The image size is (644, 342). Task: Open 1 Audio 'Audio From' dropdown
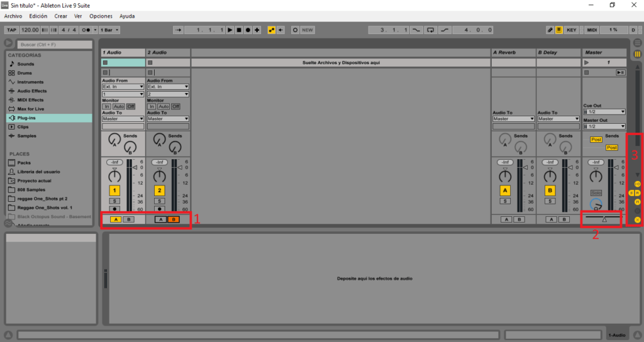(x=123, y=87)
